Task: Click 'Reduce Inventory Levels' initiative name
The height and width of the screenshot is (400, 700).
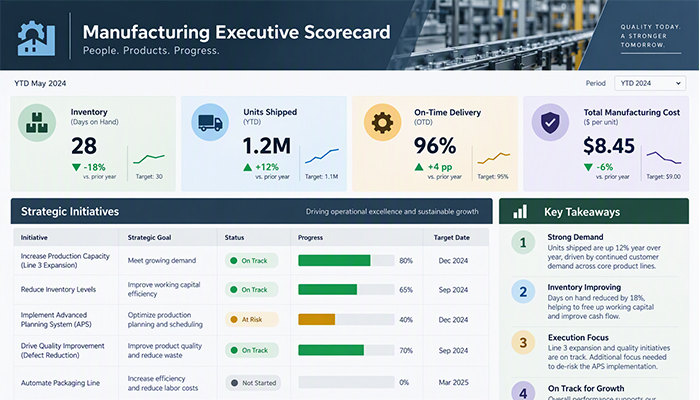Action: tap(58, 290)
